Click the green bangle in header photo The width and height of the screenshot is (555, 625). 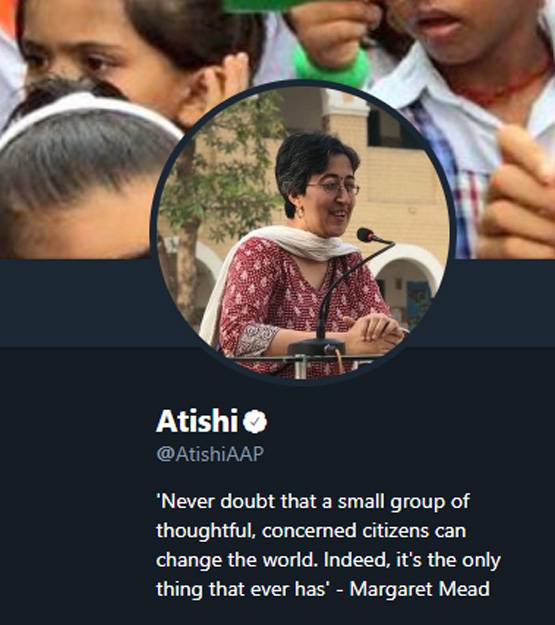click(x=333, y=66)
